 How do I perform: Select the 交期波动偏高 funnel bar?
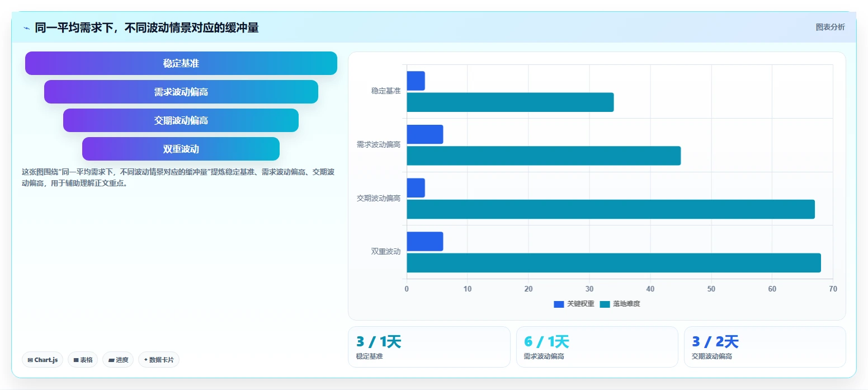click(181, 120)
